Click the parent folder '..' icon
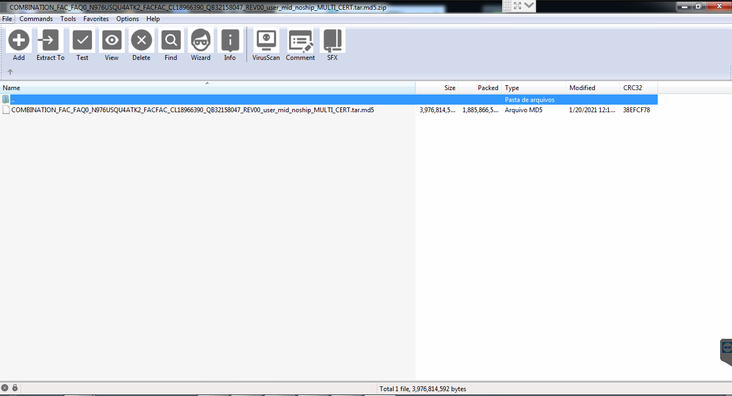 (x=6, y=99)
